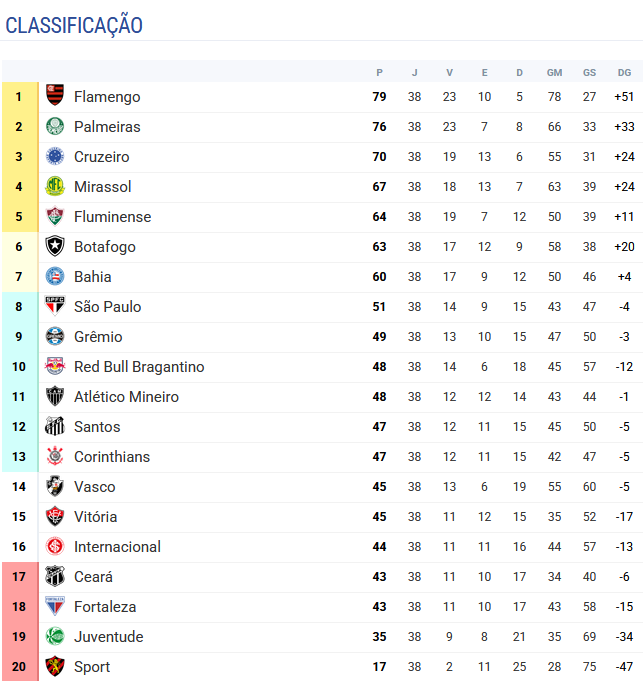643x681 pixels.
Task: Open the Bahia team link
Action: click(92, 277)
